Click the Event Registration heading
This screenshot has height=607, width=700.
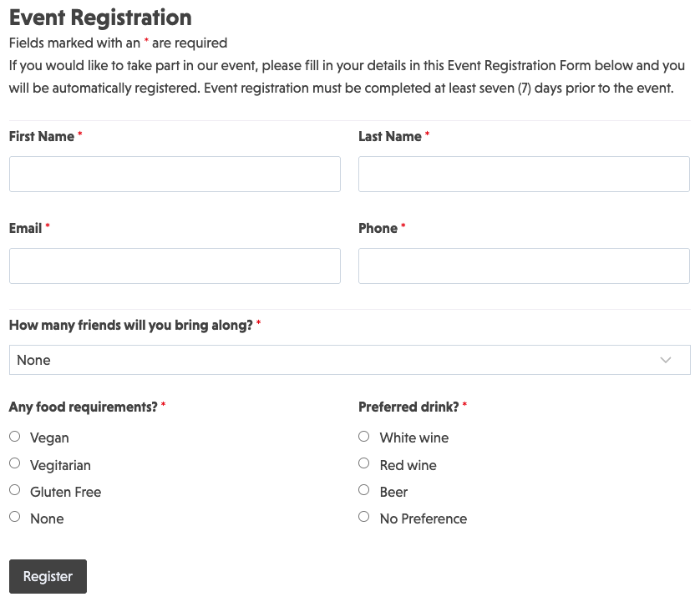coord(100,18)
